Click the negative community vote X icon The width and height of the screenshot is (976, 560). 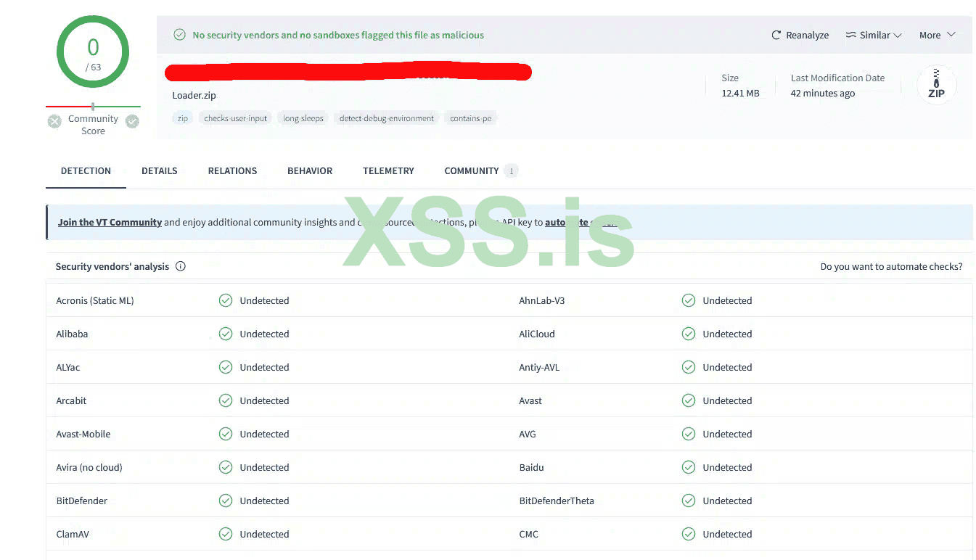click(54, 122)
